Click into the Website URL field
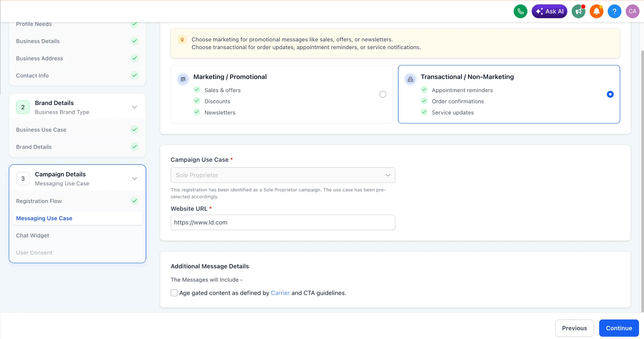The image size is (644, 339). tap(283, 222)
